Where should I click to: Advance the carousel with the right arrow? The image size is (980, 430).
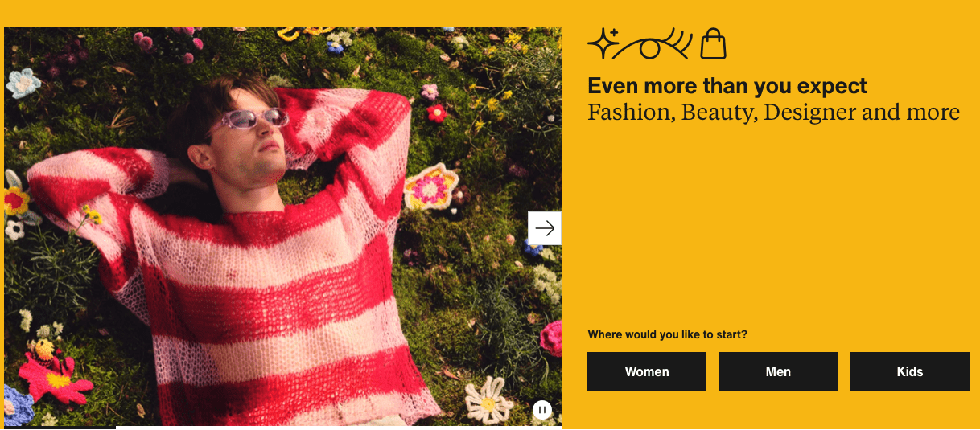(x=545, y=228)
